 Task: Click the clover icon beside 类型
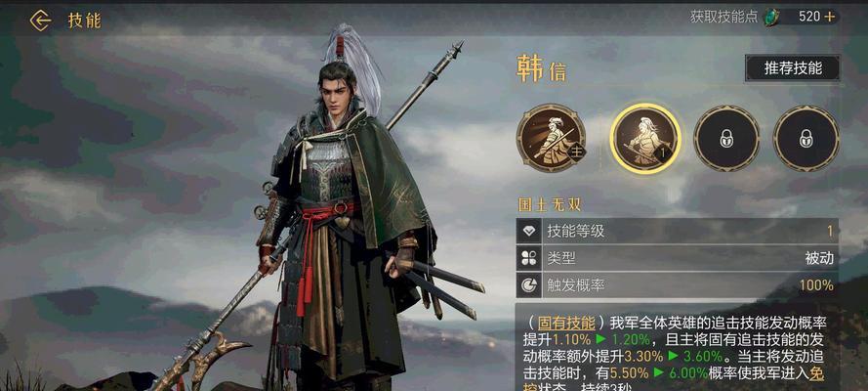point(528,258)
